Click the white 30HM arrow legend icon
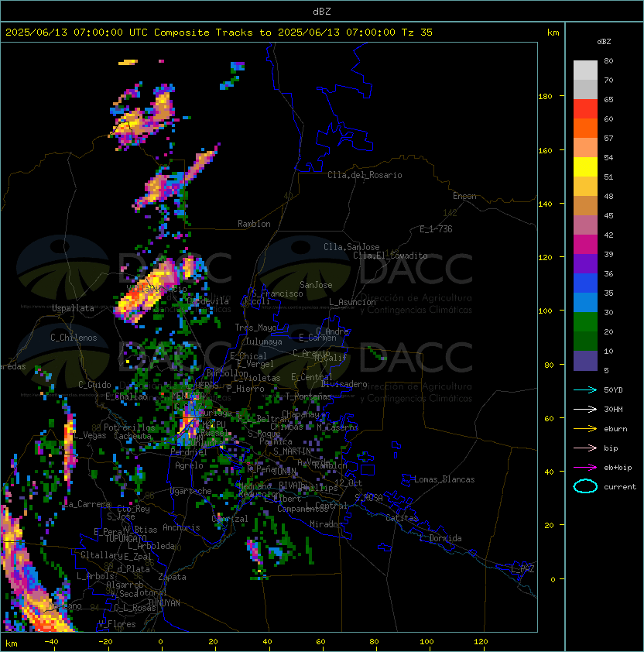The image size is (644, 652). (x=585, y=409)
